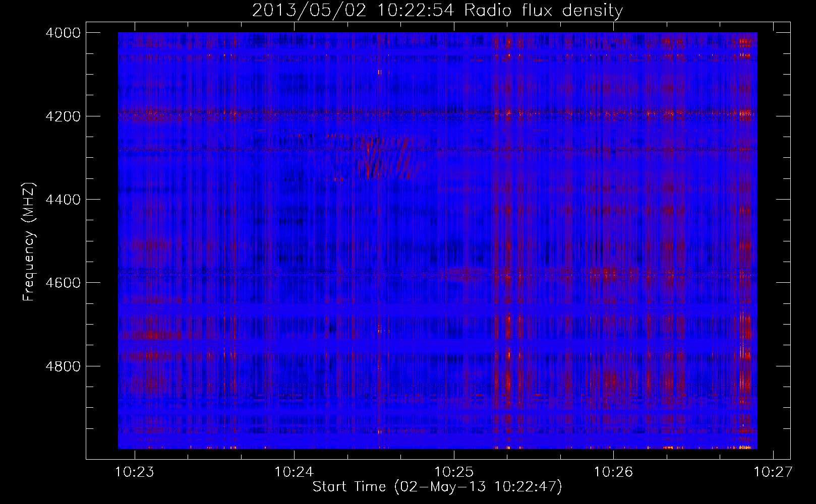Click the 10:23 time axis label

coord(135,472)
